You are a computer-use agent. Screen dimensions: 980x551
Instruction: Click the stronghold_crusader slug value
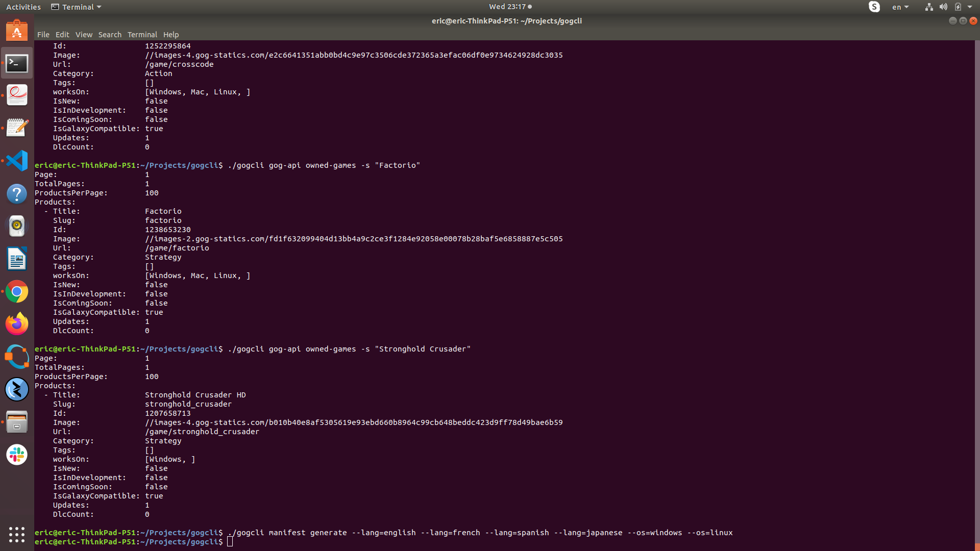click(x=188, y=404)
